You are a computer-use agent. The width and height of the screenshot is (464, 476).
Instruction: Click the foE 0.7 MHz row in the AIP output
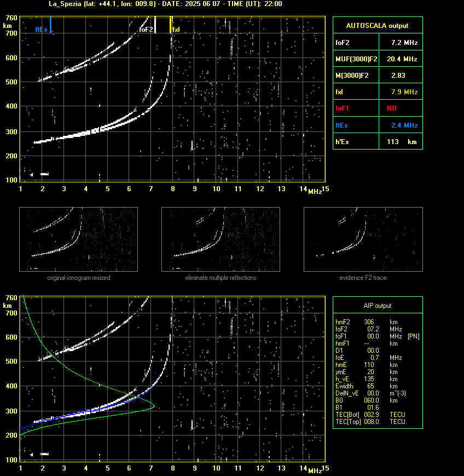point(369,358)
